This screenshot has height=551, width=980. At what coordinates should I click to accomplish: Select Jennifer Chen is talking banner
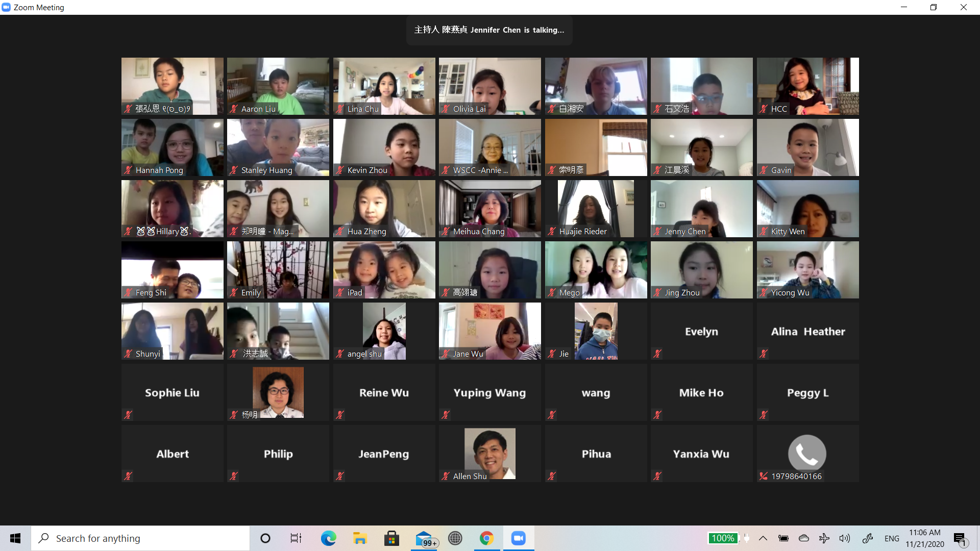click(489, 30)
